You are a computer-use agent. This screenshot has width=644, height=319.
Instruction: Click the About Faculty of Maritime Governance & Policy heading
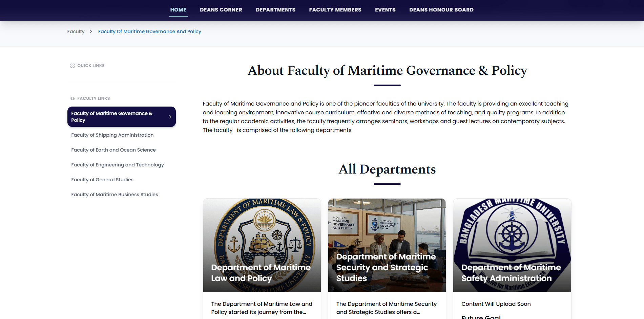coord(387,70)
